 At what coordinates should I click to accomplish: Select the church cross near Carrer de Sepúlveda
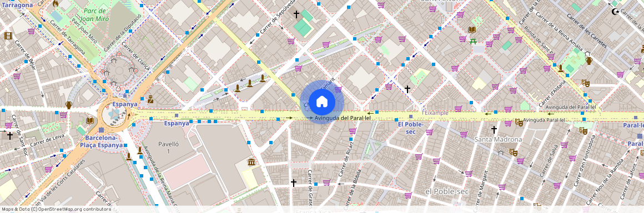296,14
